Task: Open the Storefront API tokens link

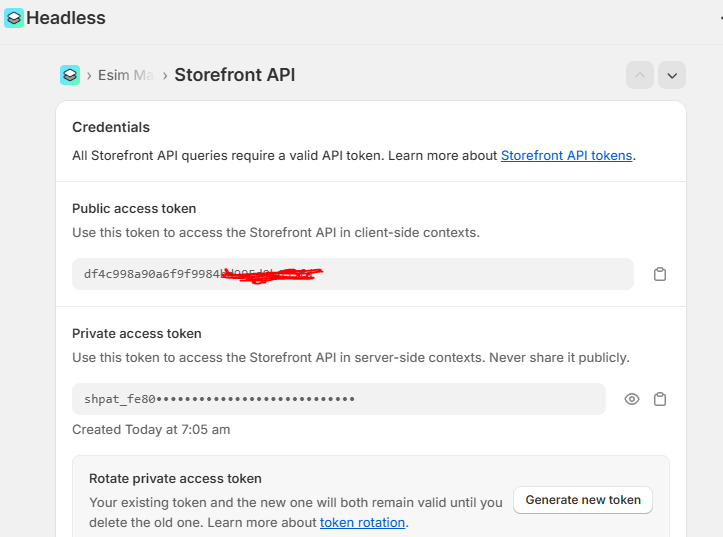Action: click(x=566, y=155)
